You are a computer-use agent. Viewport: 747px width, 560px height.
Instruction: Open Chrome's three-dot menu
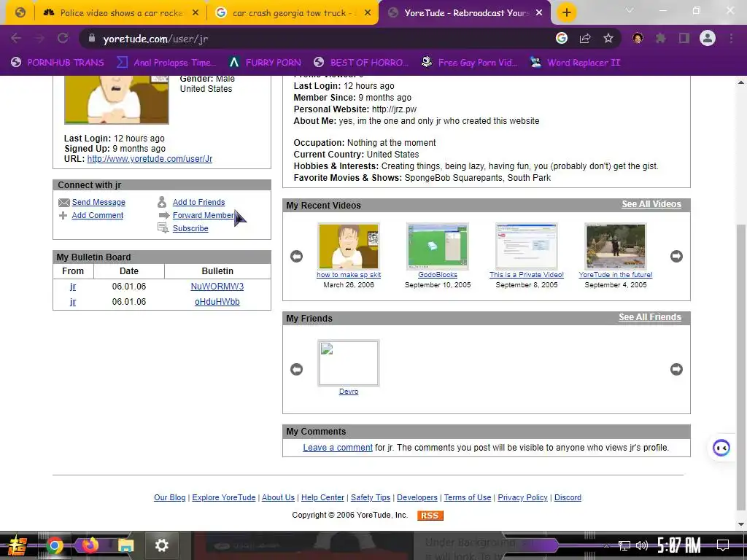(731, 38)
